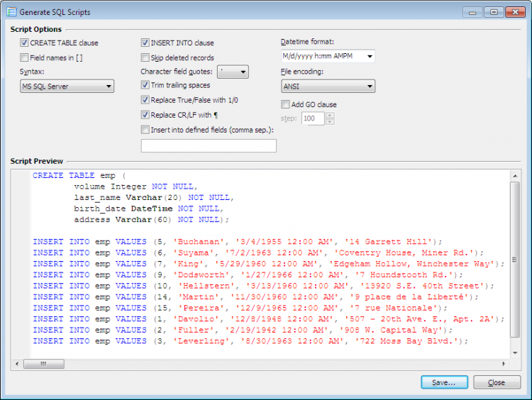
Task: Click the CREATE TABLE emp line
Action: 79,175
